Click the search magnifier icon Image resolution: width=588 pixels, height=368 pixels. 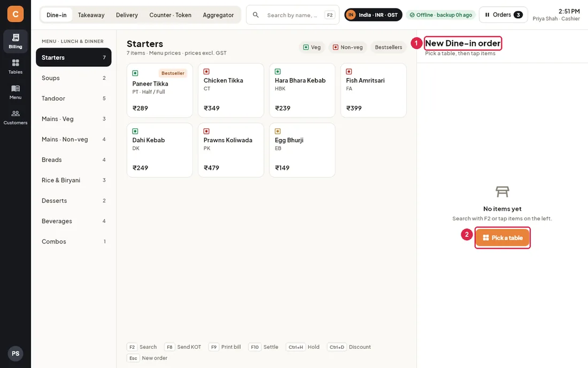[x=256, y=15]
